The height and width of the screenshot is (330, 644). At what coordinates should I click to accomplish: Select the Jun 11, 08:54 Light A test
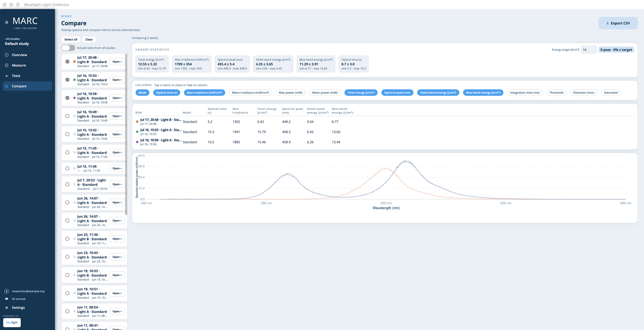point(67,311)
